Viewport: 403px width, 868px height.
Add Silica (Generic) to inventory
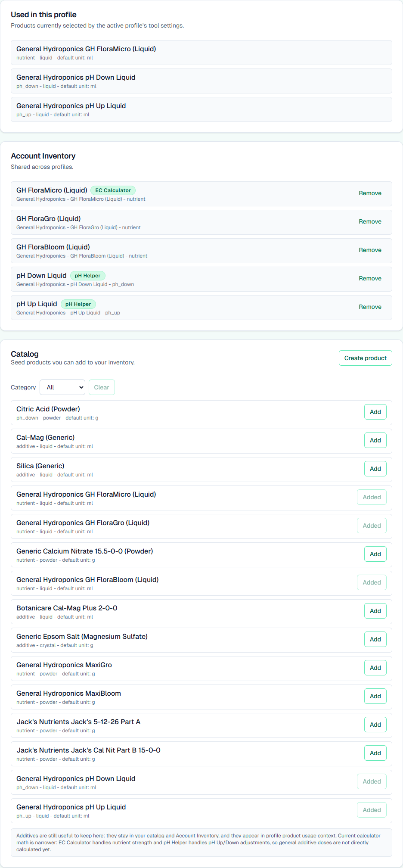tap(375, 469)
